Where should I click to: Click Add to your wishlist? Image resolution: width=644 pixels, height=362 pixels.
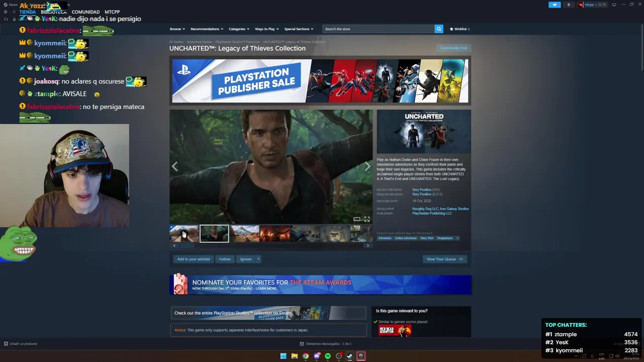pos(193,259)
